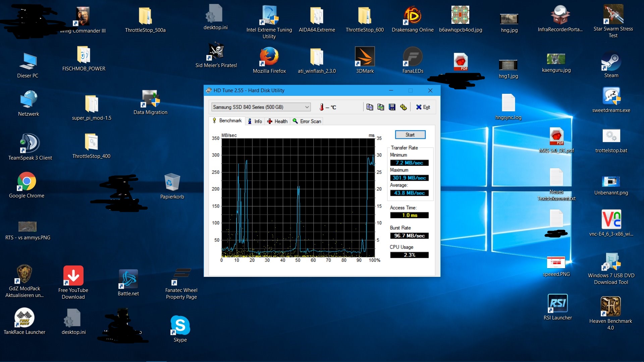Open HD Tune options gear icon
The height and width of the screenshot is (362, 644).
point(403,107)
